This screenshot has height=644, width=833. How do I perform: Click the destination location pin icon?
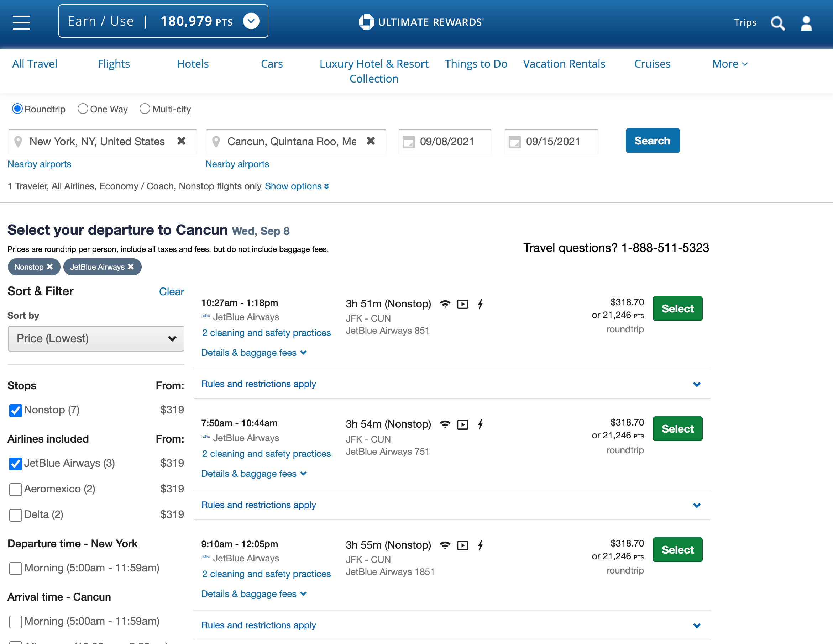pos(216,142)
